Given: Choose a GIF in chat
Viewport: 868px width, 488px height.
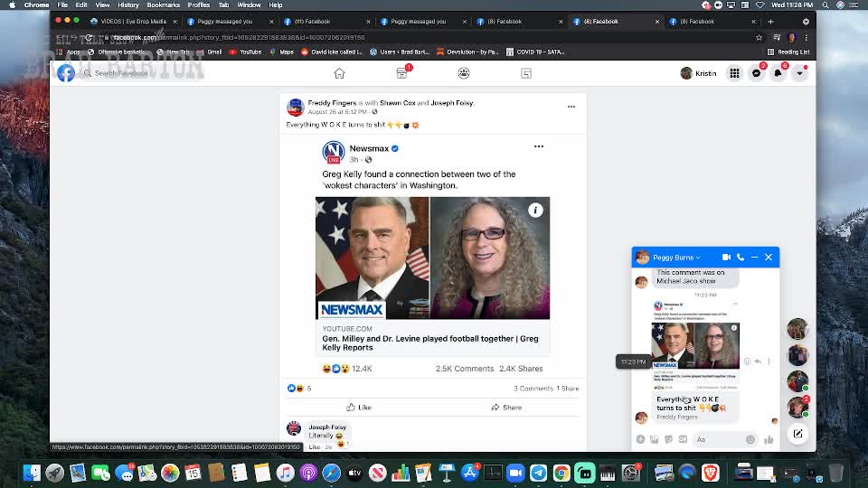Looking at the screenshot, I should click(683, 439).
